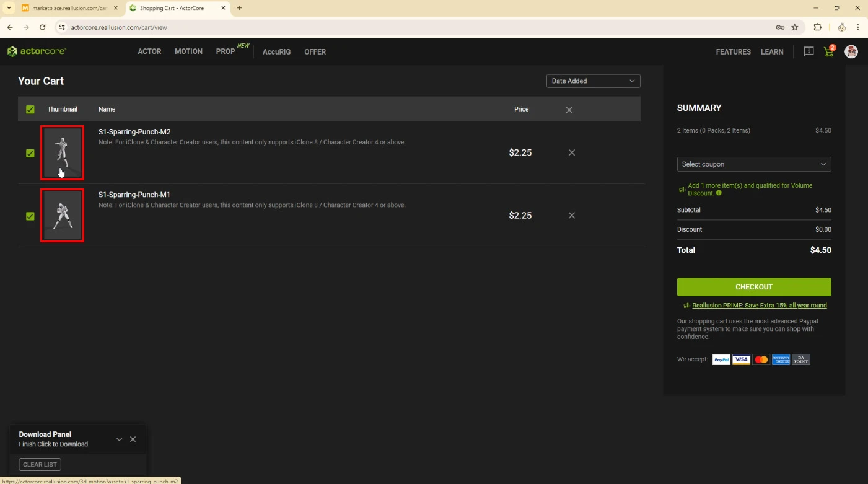Image resolution: width=868 pixels, height=484 pixels.
Task: Click the S1-Sparring-Punch-M1 thumbnail
Action: tap(62, 216)
